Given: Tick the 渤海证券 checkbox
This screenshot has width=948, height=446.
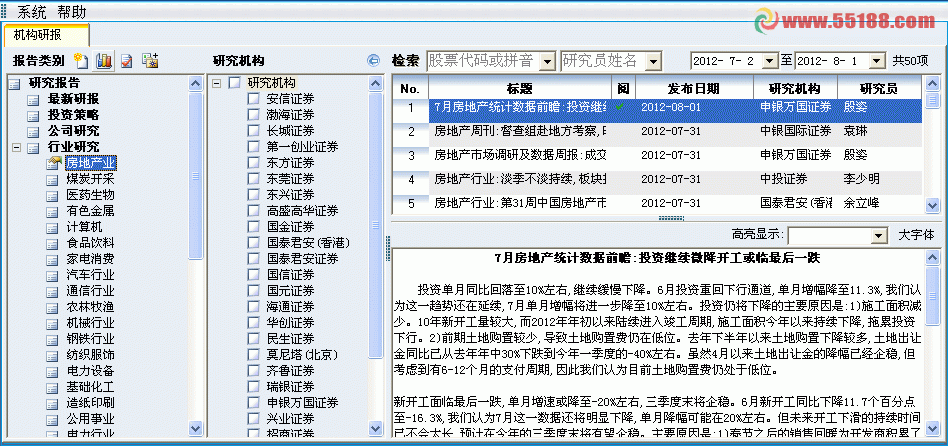Looking at the screenshot, I should pos(253,115).
